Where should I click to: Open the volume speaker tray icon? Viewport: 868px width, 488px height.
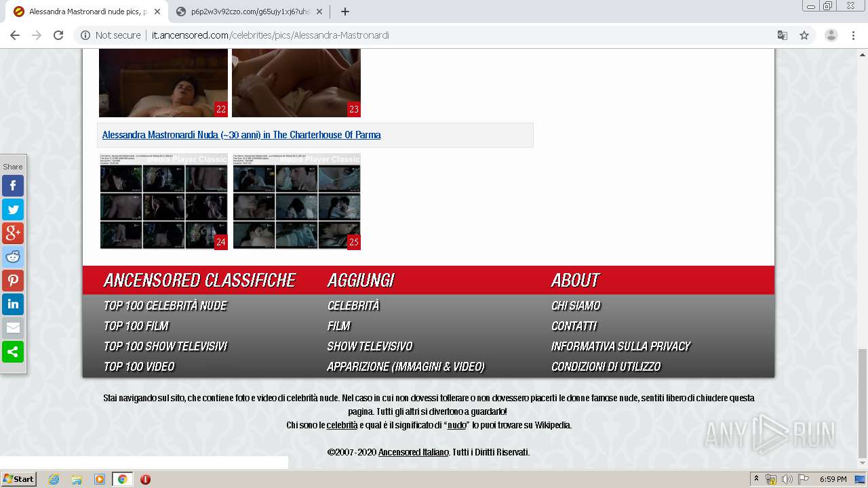tap(787, 479)
